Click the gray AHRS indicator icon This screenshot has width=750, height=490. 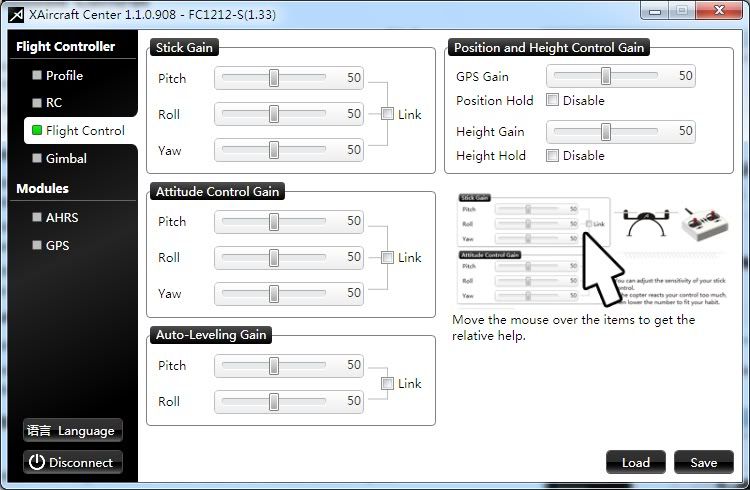click(x=37, y=217)
